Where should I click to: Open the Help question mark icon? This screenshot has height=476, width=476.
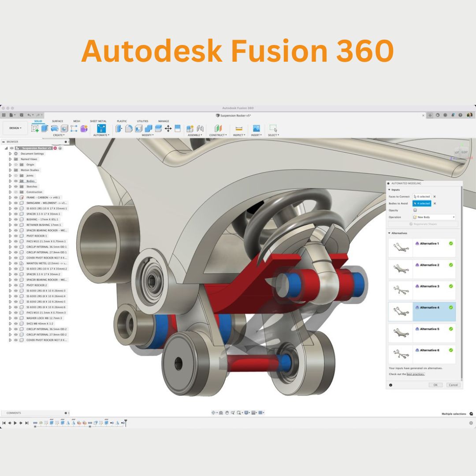[460, 115]
